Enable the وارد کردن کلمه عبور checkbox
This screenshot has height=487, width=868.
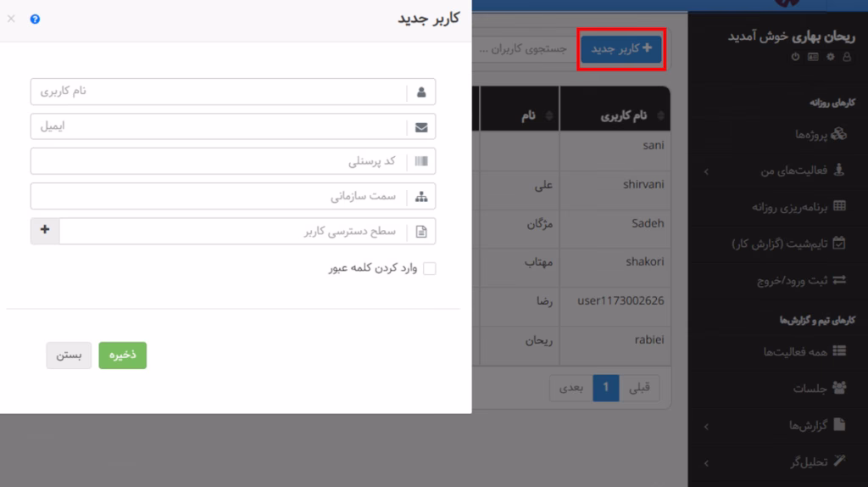[x=430, y=268]
